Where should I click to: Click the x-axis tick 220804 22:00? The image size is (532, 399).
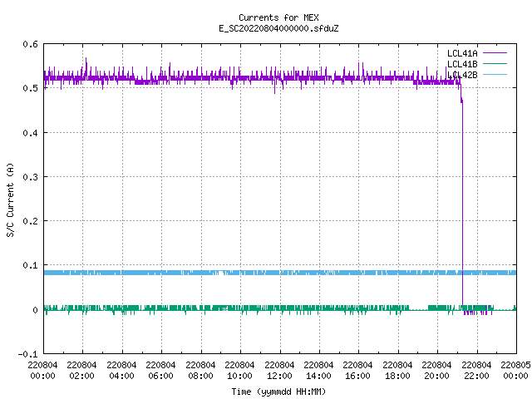(x=476, y=371)
